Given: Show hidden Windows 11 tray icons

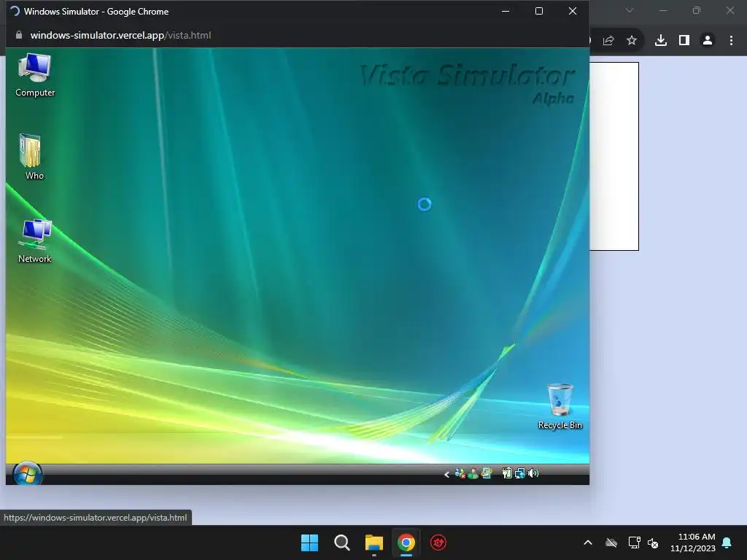Looking at the screenshot, I should click(x=588, y=542).
